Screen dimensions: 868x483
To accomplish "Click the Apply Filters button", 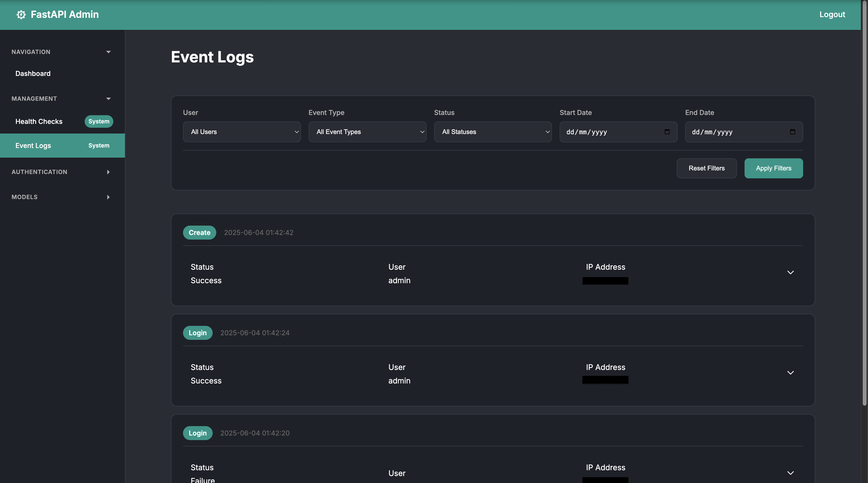I will click(774, 168).
